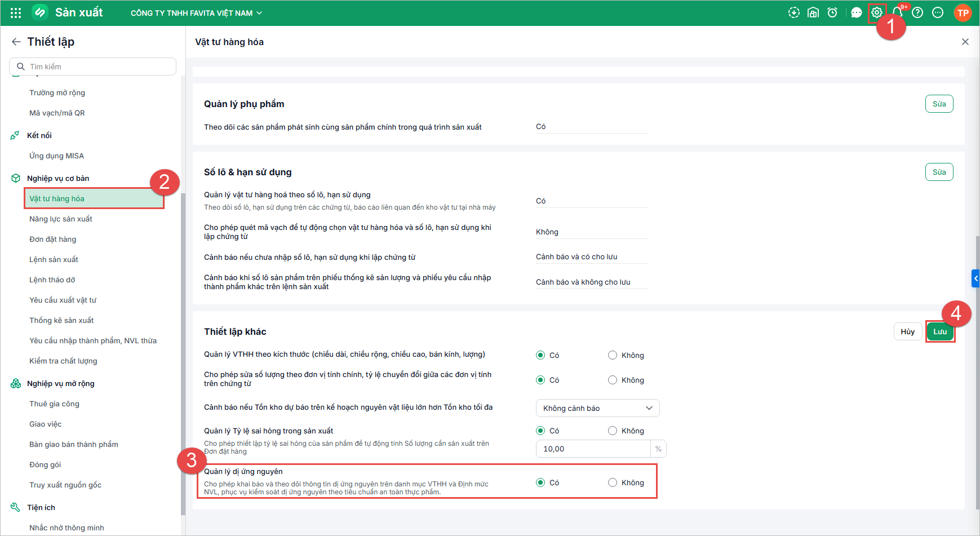Click the sidebar vertical scrollbar
Viewport: 980px width, 536px height.
click(x=183, y=354)
